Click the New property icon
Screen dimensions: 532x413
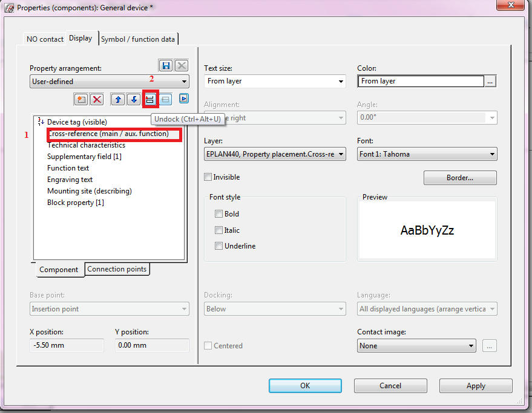point(80,99)
